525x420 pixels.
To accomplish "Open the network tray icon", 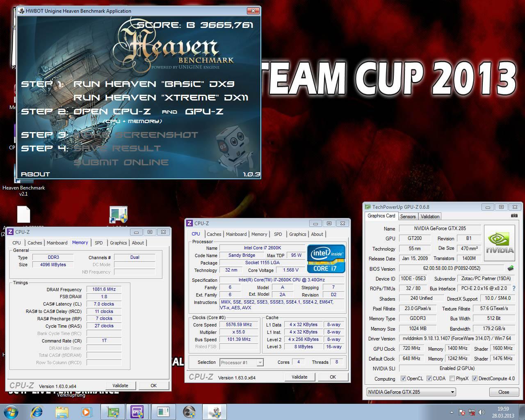I will tap(472, 412).
